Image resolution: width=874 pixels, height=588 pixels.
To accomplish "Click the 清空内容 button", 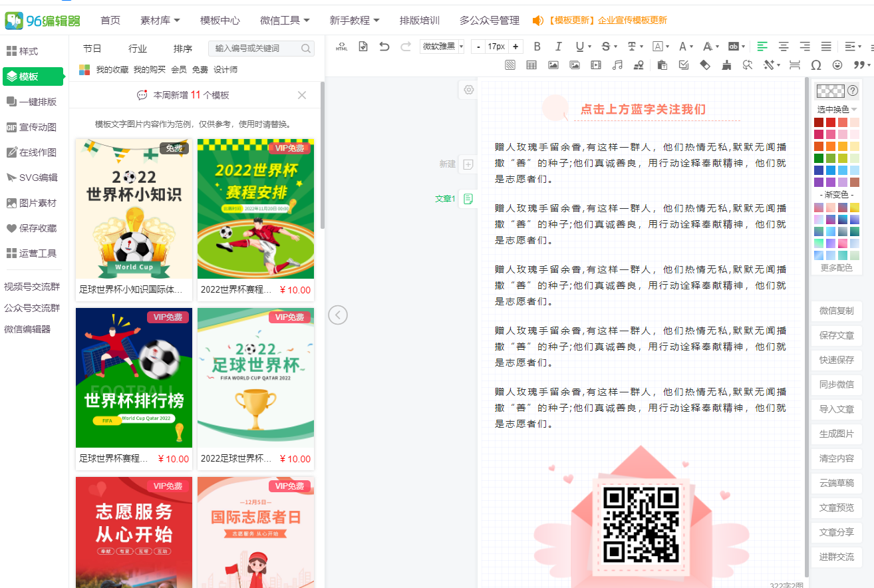I will (x=836, y=458).
